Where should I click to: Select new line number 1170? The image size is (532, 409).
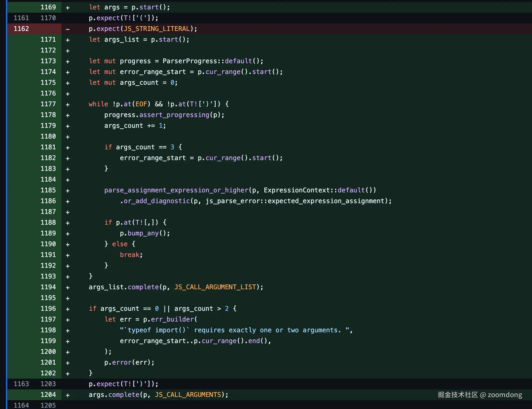[x=48, y=18]
